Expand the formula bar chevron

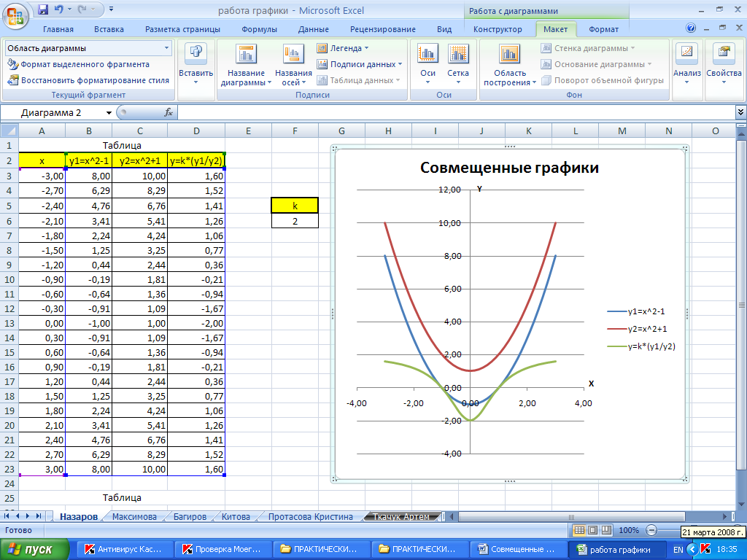point(741,112)
